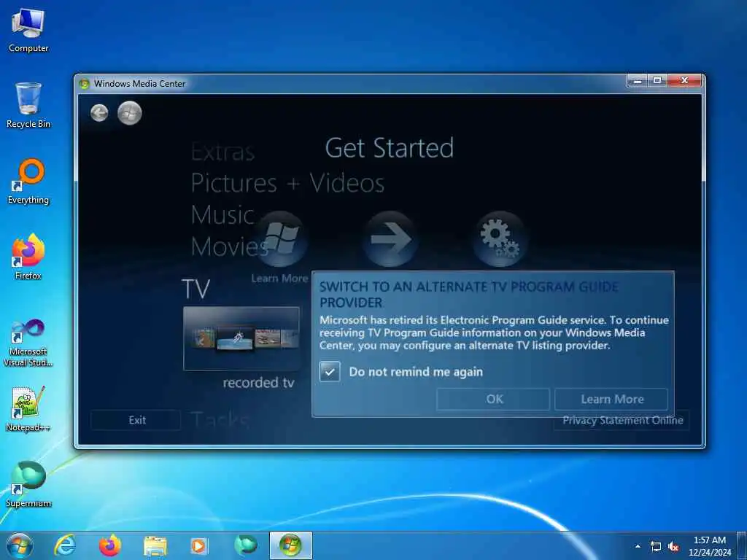Click Learn More in the guide dialog
Viewport: 747px width, 560px height.
[611, 399]
